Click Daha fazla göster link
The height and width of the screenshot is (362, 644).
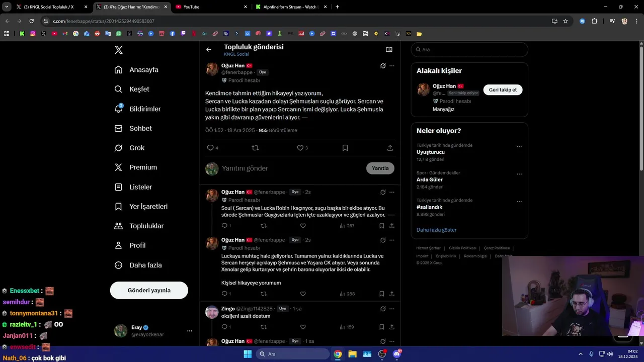(436, 230)
